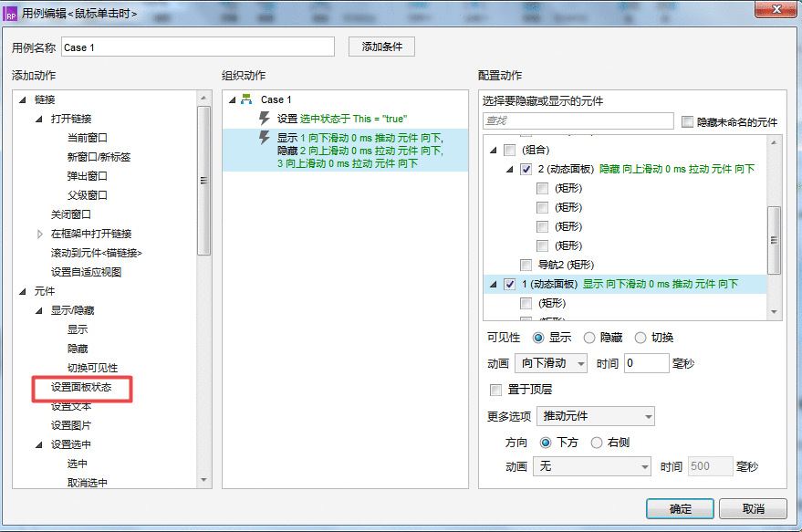Screen dimensions: 802x532
Task: Add the 切换可见性 action
Action: coord(92,368)
